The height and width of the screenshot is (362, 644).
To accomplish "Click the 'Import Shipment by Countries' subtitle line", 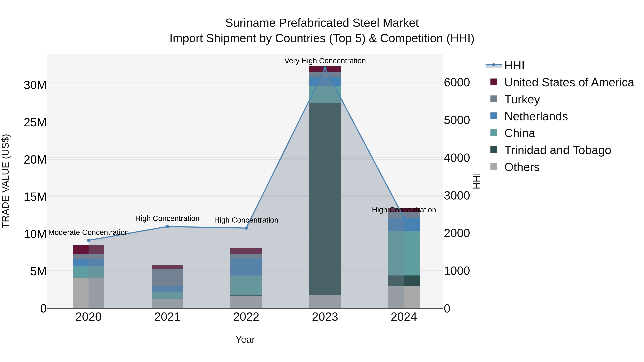I will coord(322,38).
